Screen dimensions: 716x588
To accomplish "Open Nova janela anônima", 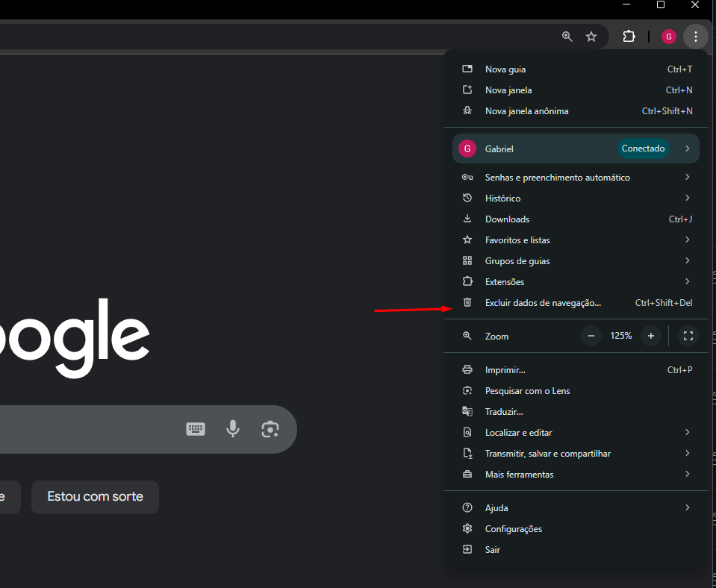I will pyautogui.click(x=526, y=111).
